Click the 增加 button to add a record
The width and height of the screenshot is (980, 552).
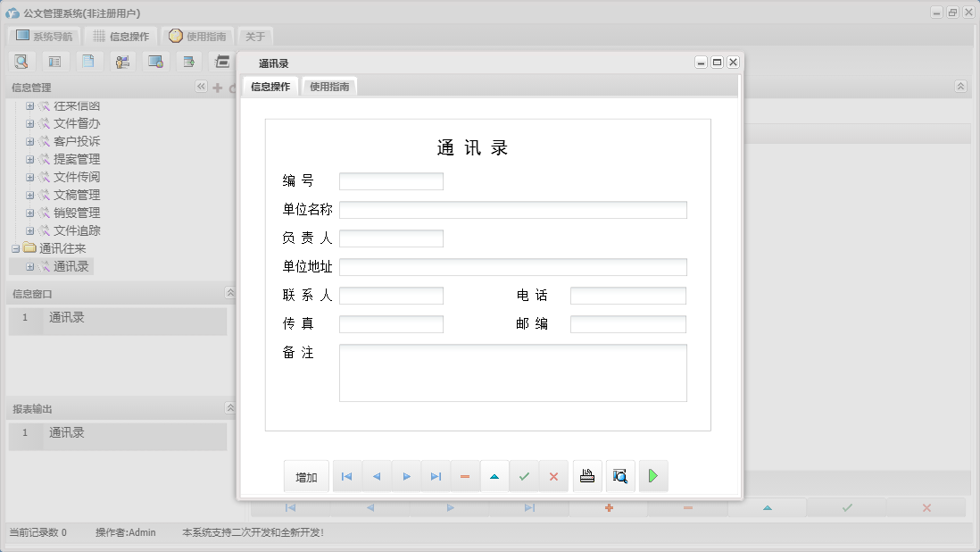pos(306,476)
